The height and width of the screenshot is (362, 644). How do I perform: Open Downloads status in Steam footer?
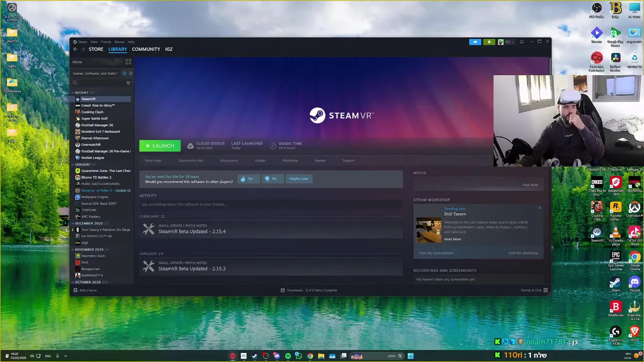pos(309,290)
